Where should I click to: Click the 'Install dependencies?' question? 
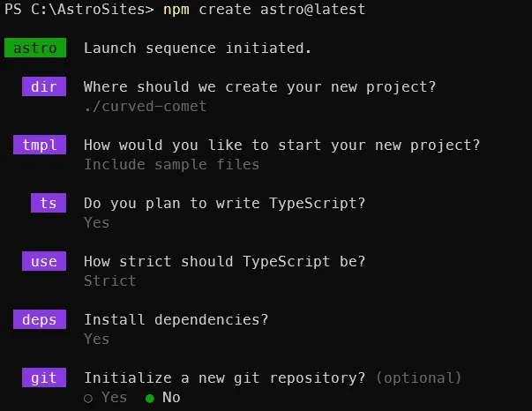tap(176, 320)
